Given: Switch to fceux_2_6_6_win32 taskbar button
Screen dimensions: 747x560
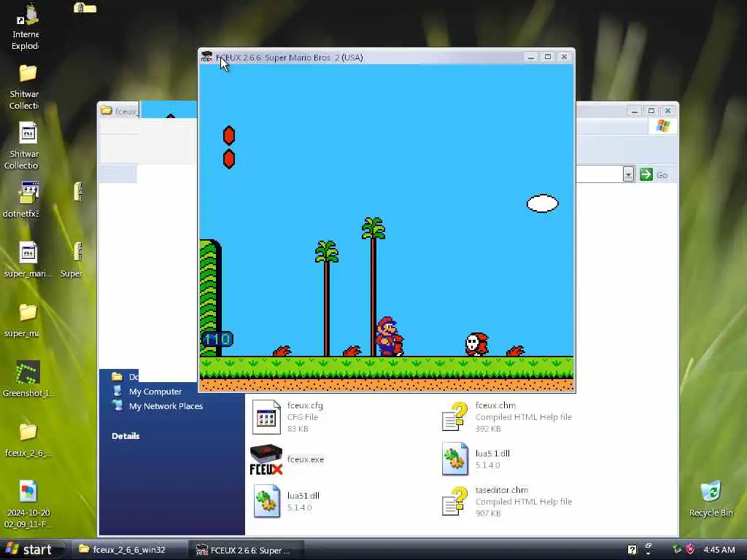Looking at the screenshot, I should 128,550.
